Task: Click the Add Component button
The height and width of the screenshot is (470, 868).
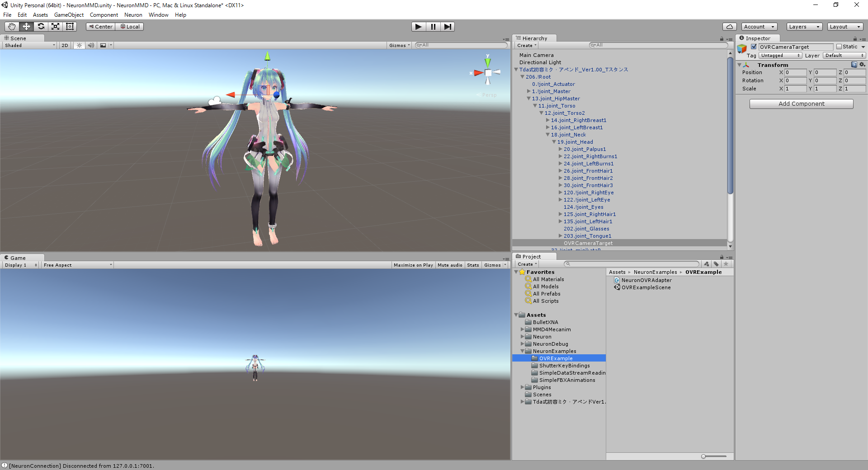Action: [801, 103]
